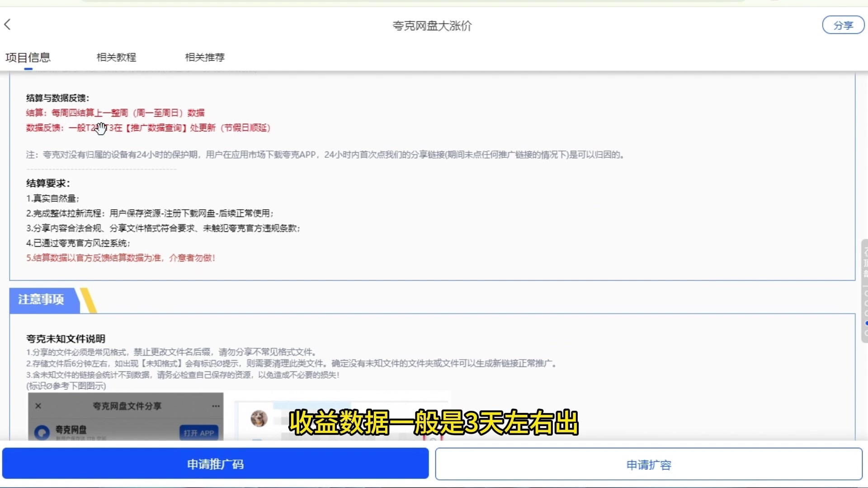This screenshot has height=488, width=868.
Task: Close the 夸克网盘文件分享 preview via X icon
Action: (38, 406)
